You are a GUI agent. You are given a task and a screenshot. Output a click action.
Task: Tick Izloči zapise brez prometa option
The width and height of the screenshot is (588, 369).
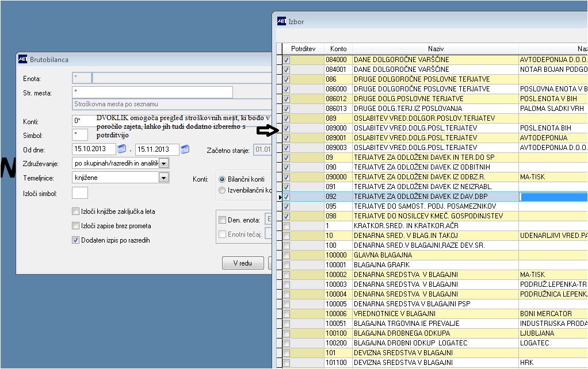75,225
